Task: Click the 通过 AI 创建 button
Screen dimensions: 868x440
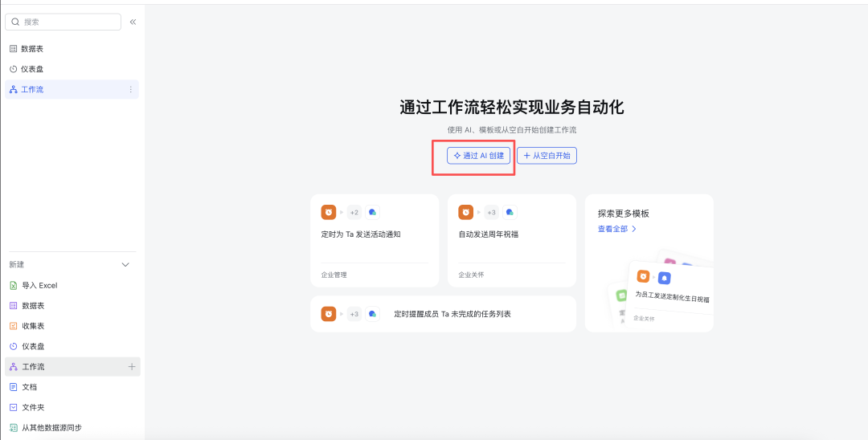Action: (478, 156)
